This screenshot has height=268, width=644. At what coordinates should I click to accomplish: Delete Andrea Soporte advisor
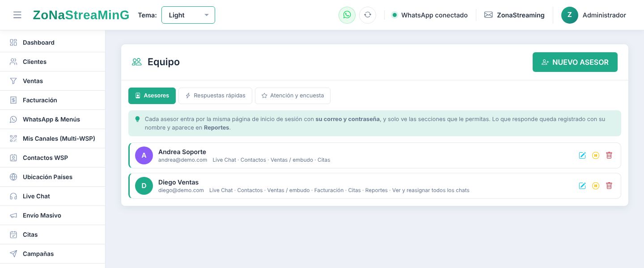point(609,155)
